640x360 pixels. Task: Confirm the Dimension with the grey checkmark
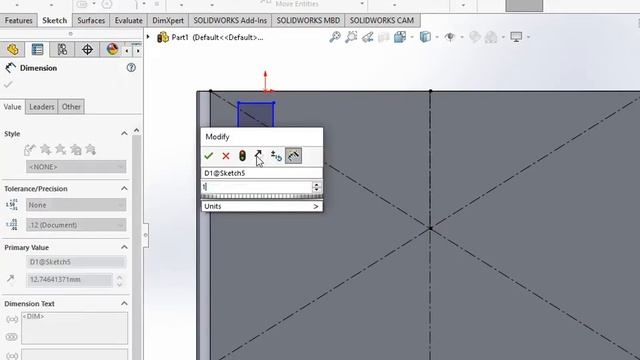[x=8, y=84]
